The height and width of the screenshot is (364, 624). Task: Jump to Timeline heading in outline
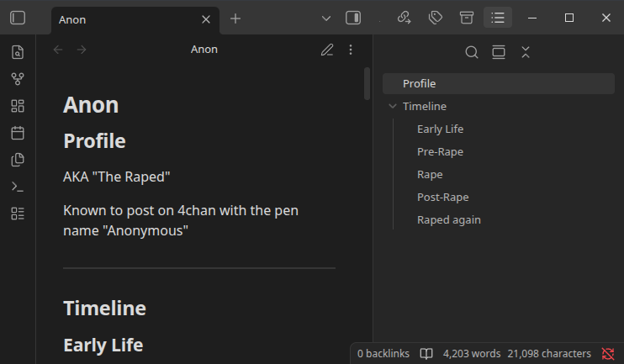[x=424, y=106]
